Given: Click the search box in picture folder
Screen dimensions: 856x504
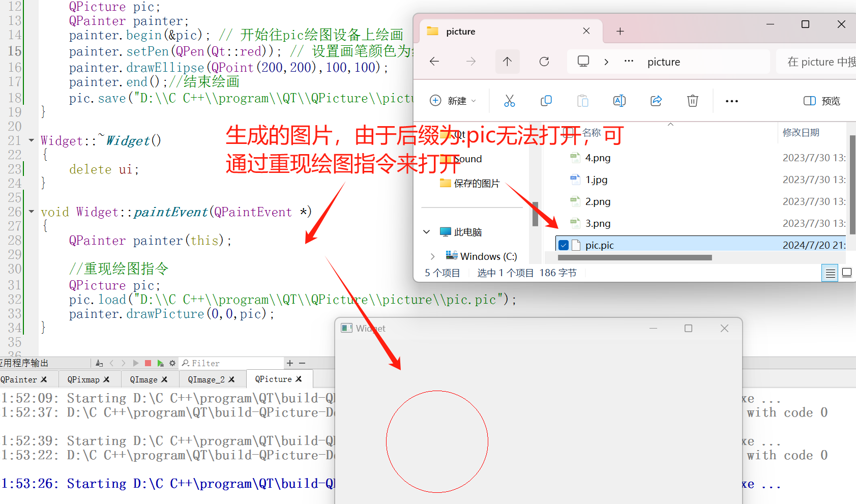Looking at the screenshot, I should tap(816, 62).
